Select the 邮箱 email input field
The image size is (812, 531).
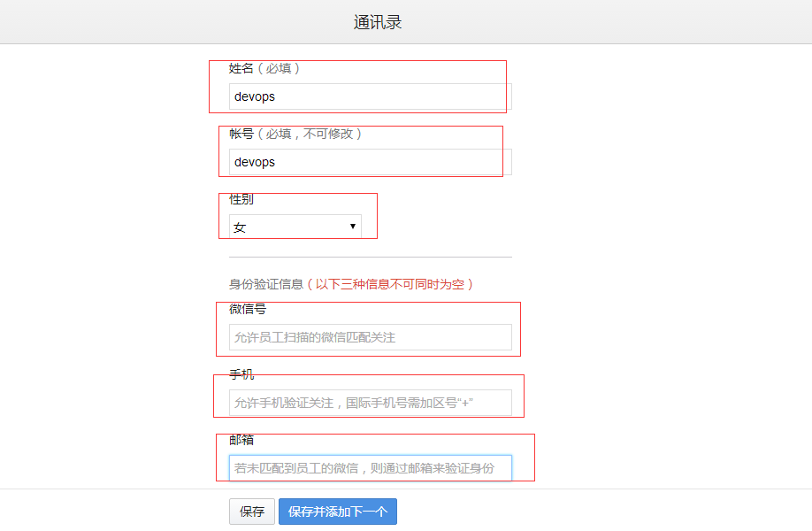pos(371,468)
